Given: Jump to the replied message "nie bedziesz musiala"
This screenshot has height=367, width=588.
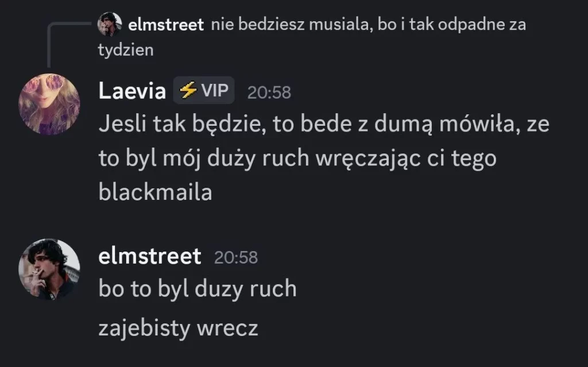Looking at the screenshot, I should (367, 25).
